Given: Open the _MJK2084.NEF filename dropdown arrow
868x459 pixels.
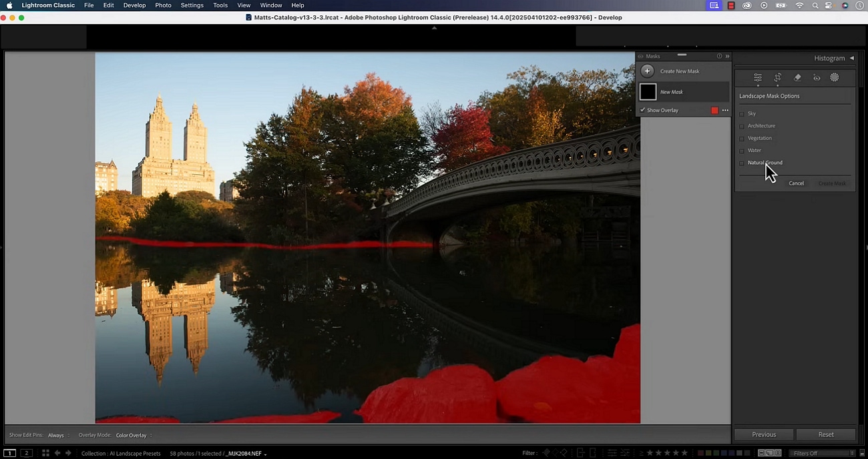Looking at the screenshot, I should point(265,454).
